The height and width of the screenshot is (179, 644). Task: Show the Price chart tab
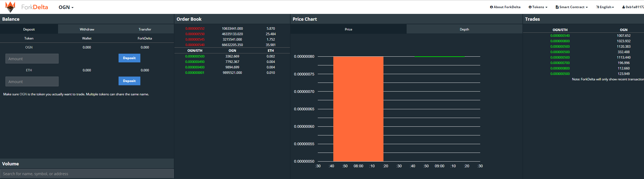[x=348, y=29]
